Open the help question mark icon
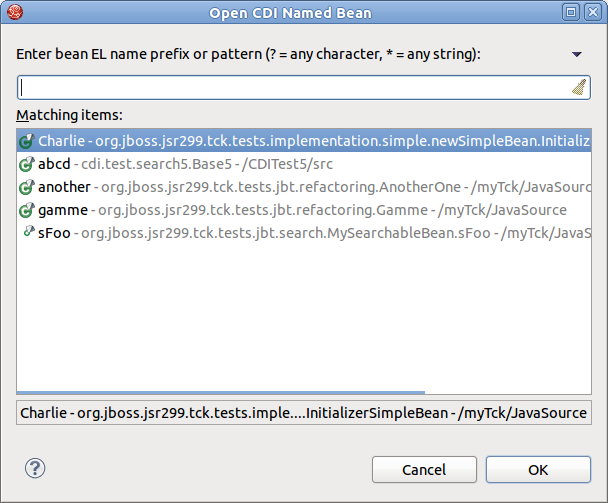Image resolution: width=608 pixels, height=503 pixels. (35, 468)
